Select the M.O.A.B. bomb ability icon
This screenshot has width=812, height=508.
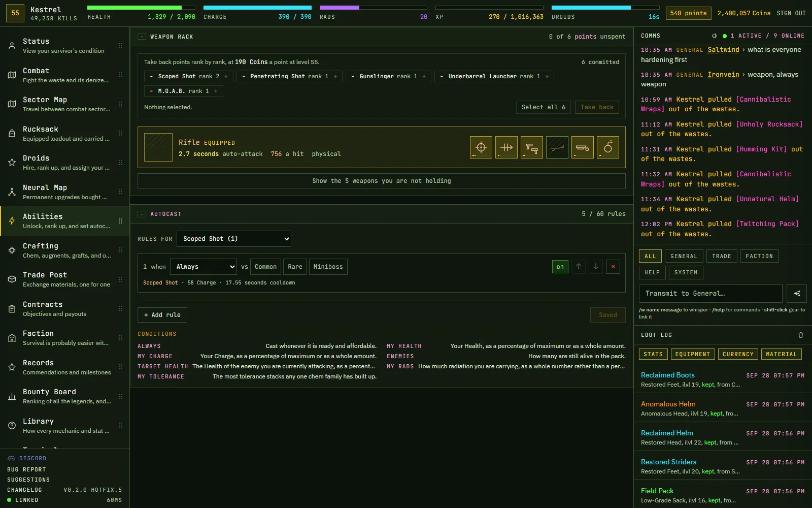(608, 147)
